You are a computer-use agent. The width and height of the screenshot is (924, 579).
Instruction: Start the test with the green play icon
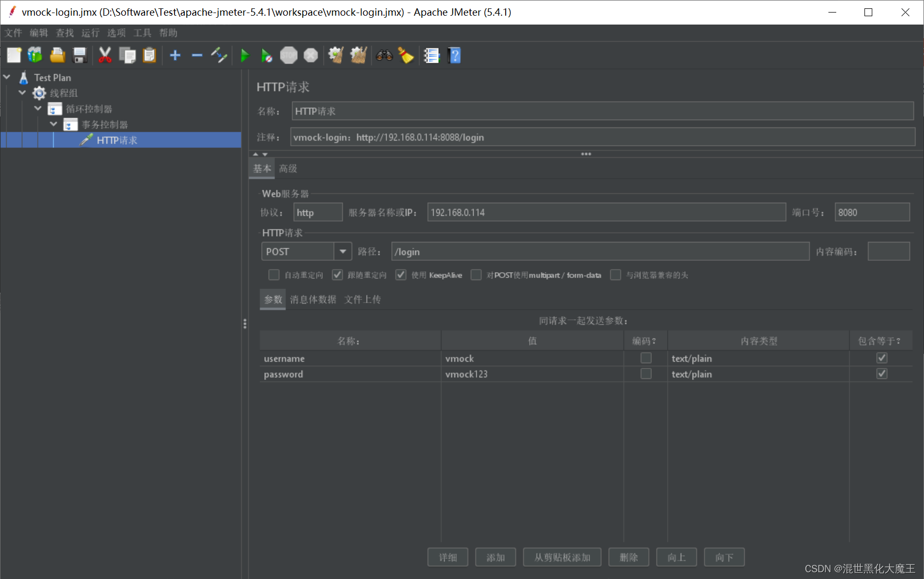coord(244,55)
